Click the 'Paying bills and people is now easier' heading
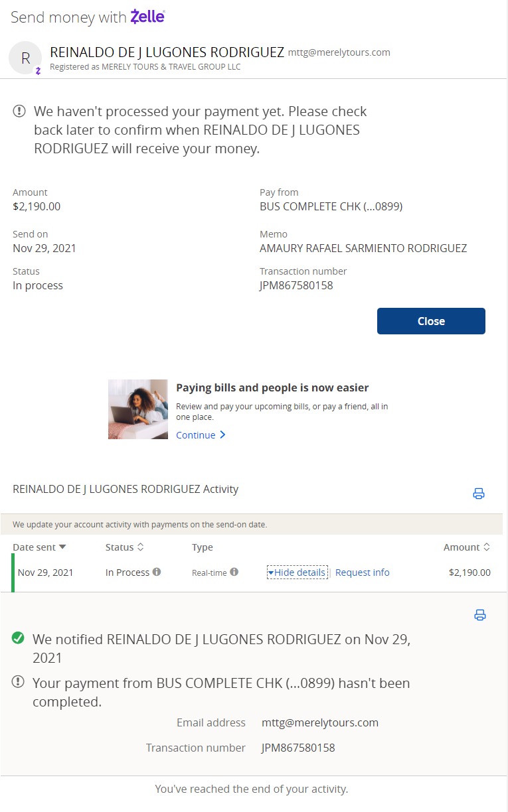The height and width of the screenshot is (812, 508). coord(272,387)
